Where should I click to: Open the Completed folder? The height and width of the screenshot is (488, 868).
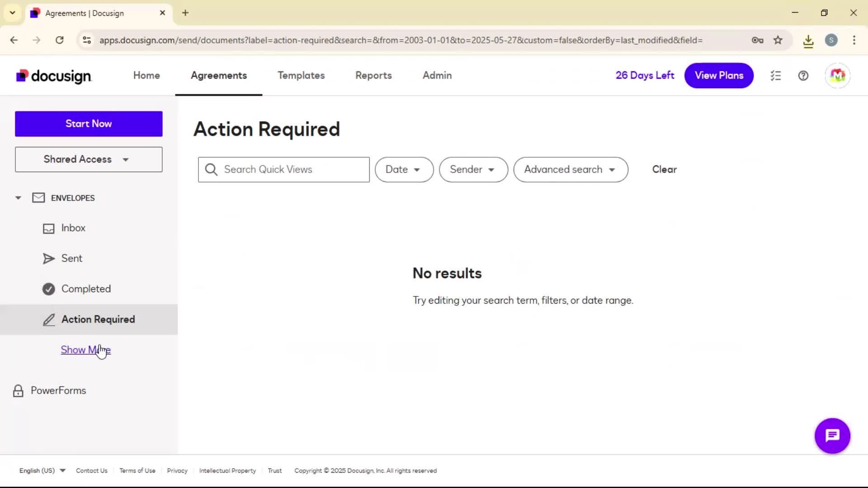click(89, 289)
